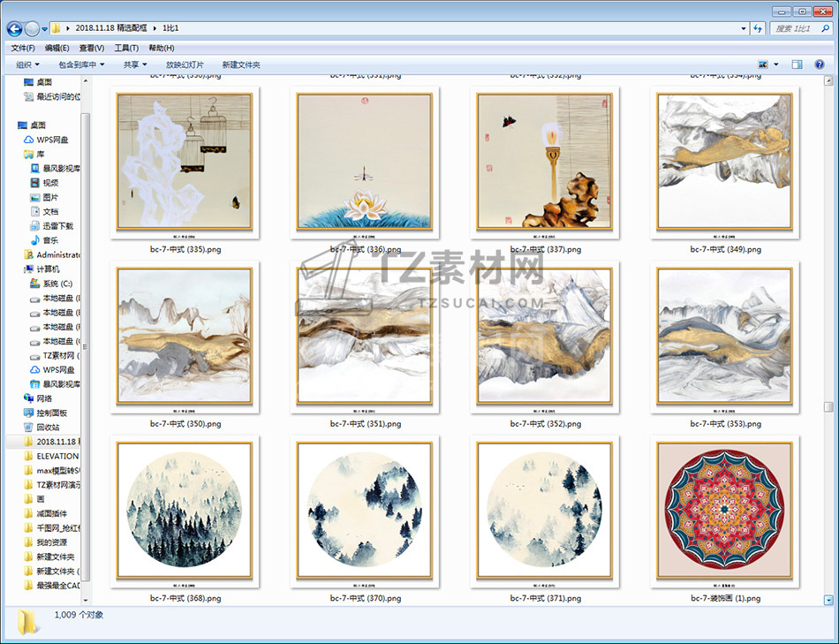
Task: Select 网络 in the navigation pane
Action: [44, 398]
